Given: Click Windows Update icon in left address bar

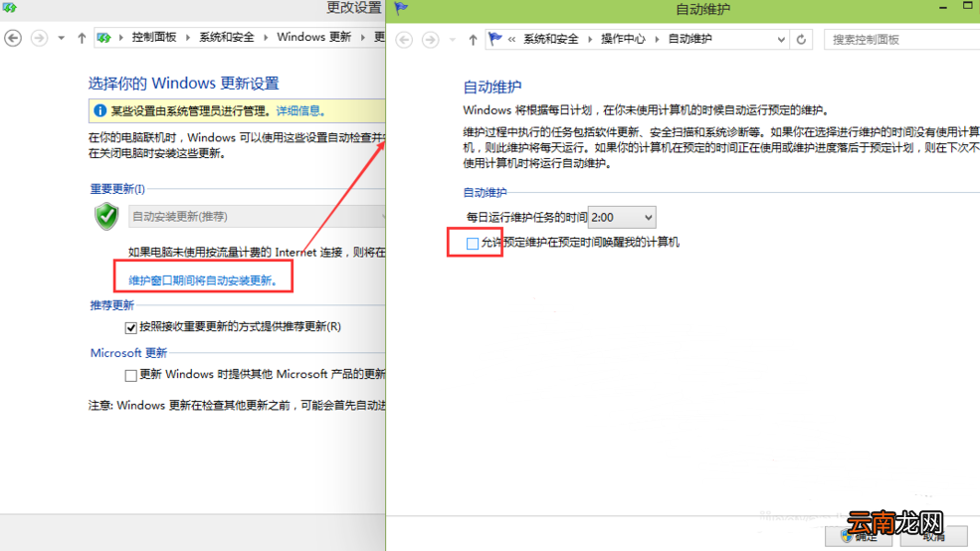Looking at the screenshot, I should point(104,38).
